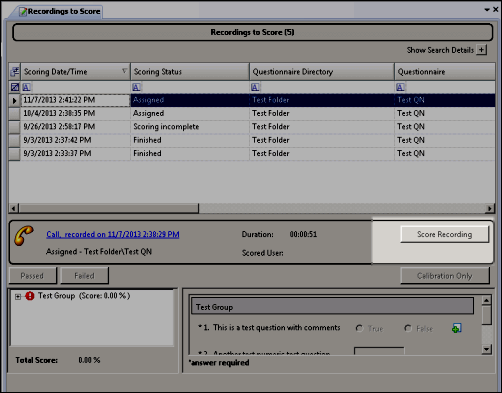Open Questionnaire column filter condition icon

click(x=400, y=87)
